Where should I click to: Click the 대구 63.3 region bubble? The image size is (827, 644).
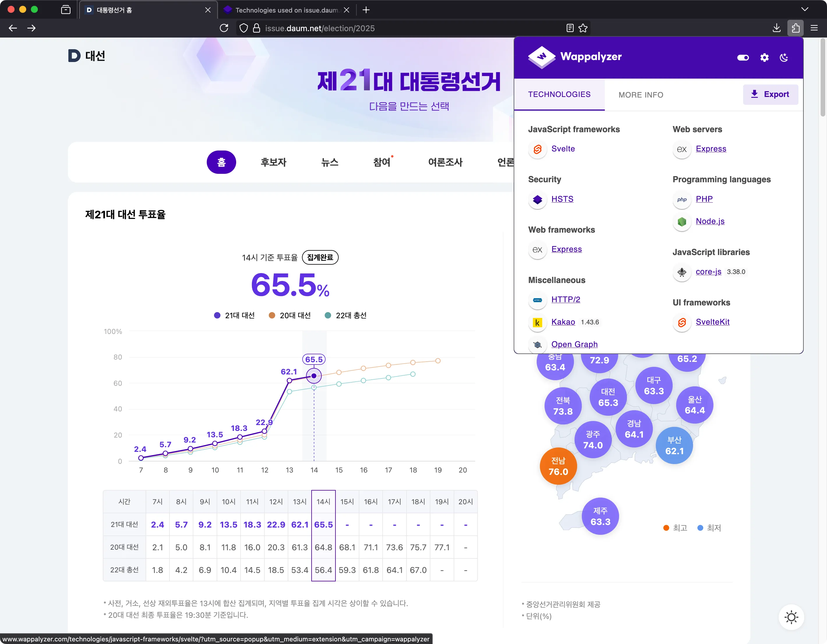pos(654,385)
